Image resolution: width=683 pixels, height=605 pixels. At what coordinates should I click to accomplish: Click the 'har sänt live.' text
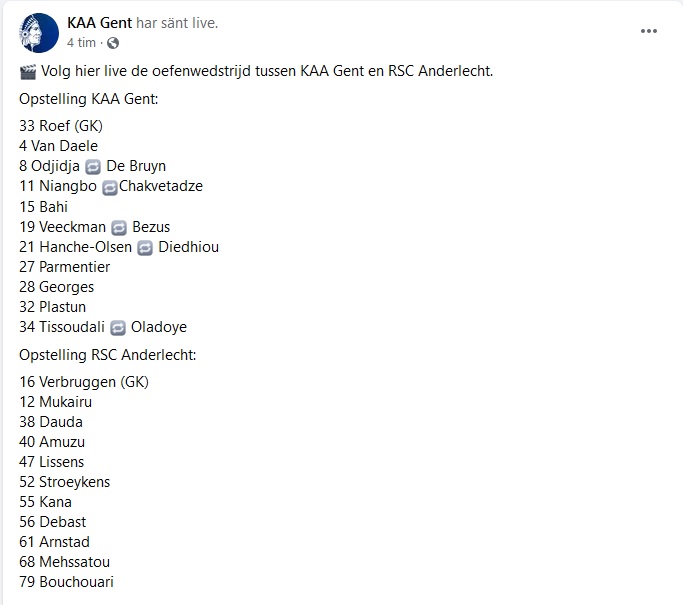pyautogui.click(x=177, y=23)
